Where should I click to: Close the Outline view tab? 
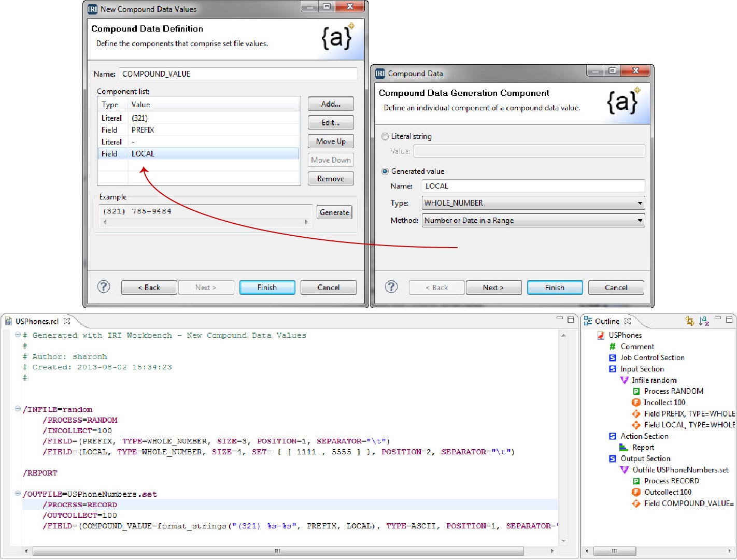[x=628, y=321]
